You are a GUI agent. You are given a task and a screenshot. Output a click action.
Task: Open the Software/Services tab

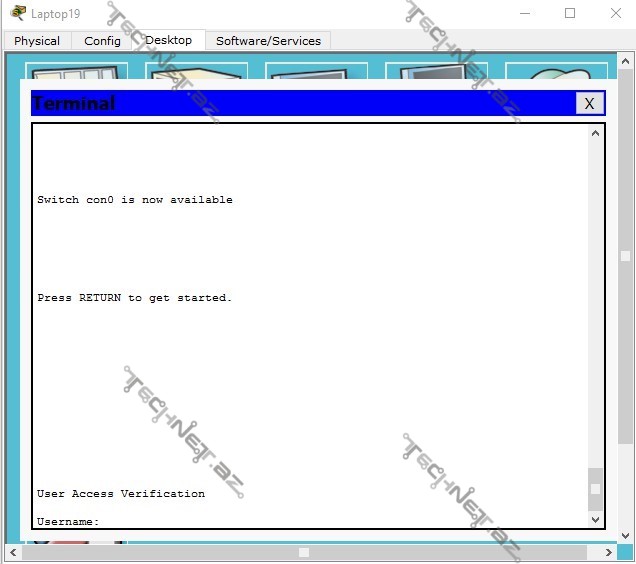[268, 41]
